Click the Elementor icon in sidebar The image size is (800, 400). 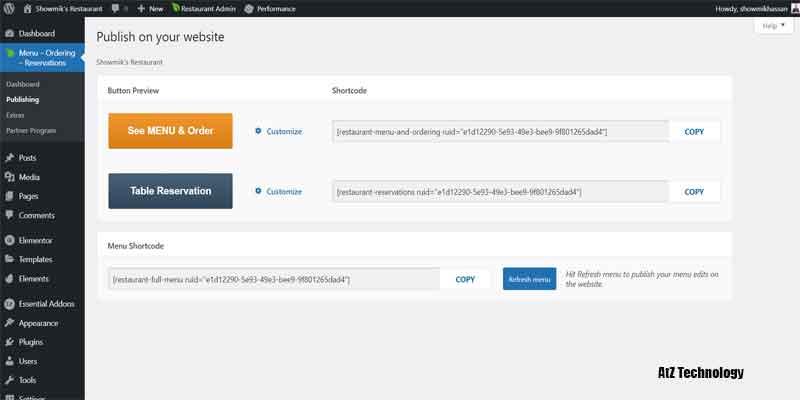point(10,241)
